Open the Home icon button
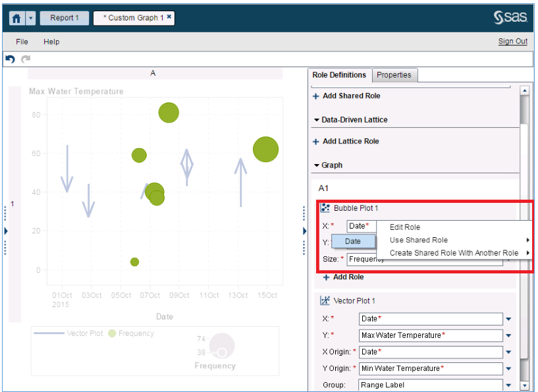This screenshot has width=538, height=392. pos(16,18)
